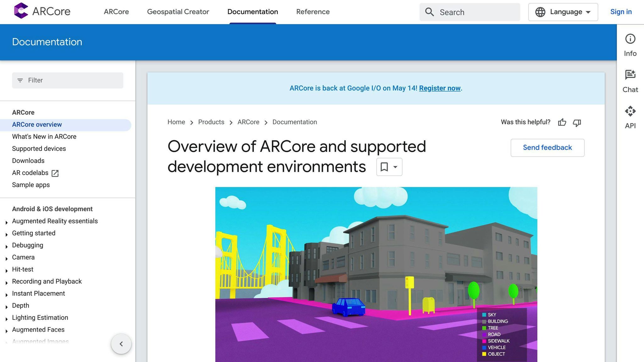Switch to the Reference tab
The height and width of the screenshot is (362, 644).
tap(313, 12)
